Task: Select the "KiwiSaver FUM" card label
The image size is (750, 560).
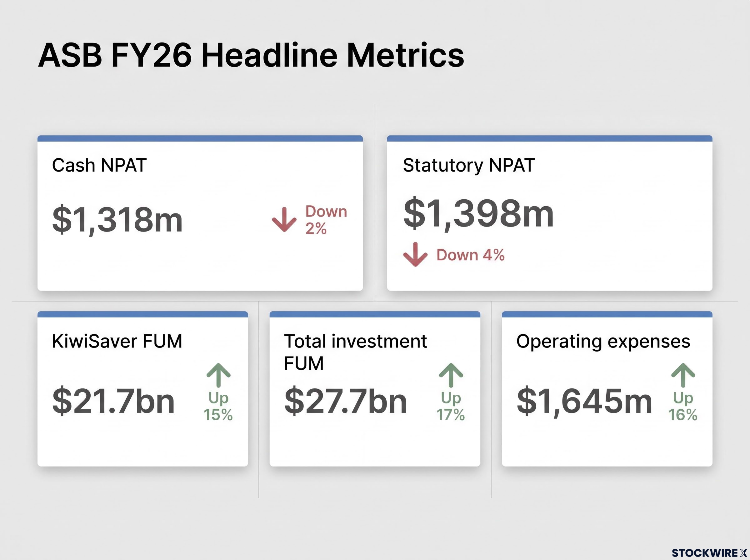Action: tap(117, 341)
